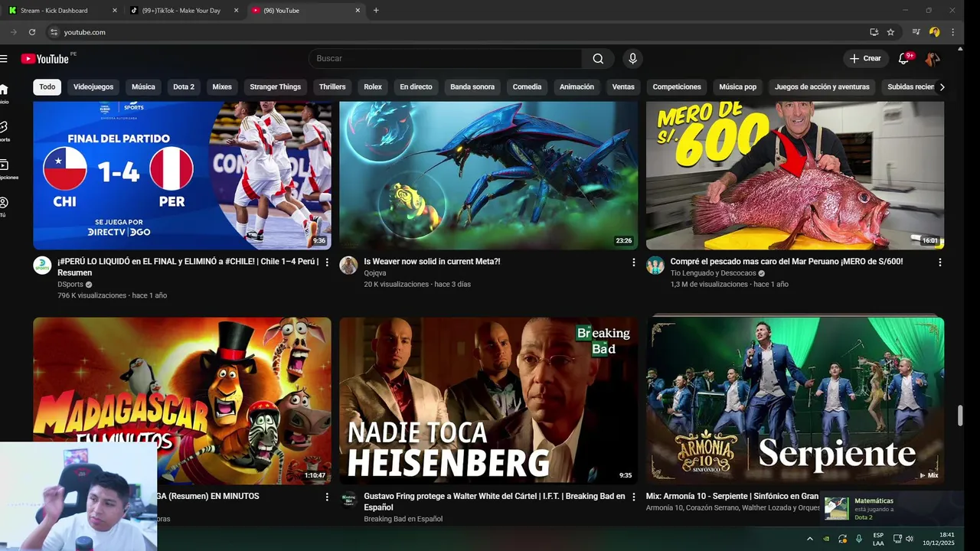Open Breaking Bad en Español channel avatar
Image resolution: width=980 pixels, height=551 pixels.
(x=348, y=500)
